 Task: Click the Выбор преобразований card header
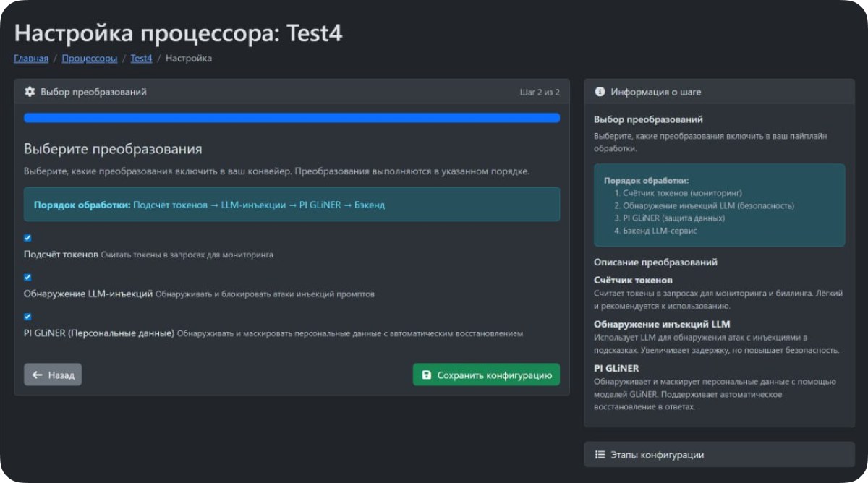pyautogui.click(x=292, y=92)
